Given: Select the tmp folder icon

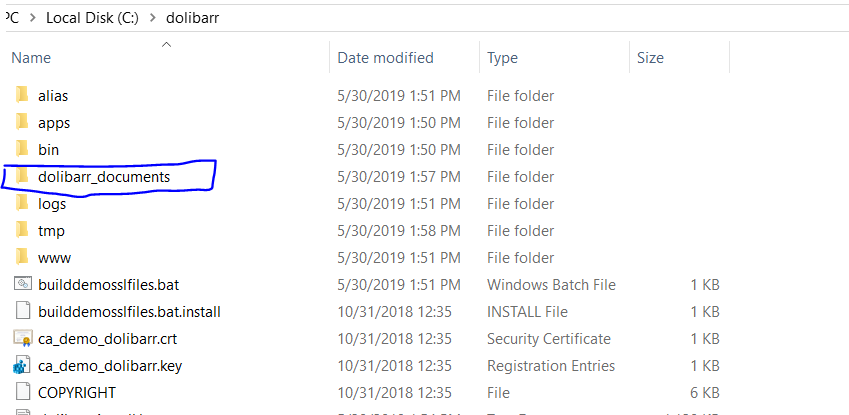Looking at the screenshot, I should [23, 231].
